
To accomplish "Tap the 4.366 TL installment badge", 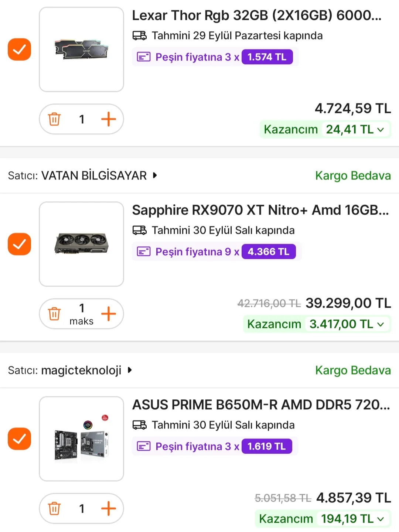I will coord(269,252).
